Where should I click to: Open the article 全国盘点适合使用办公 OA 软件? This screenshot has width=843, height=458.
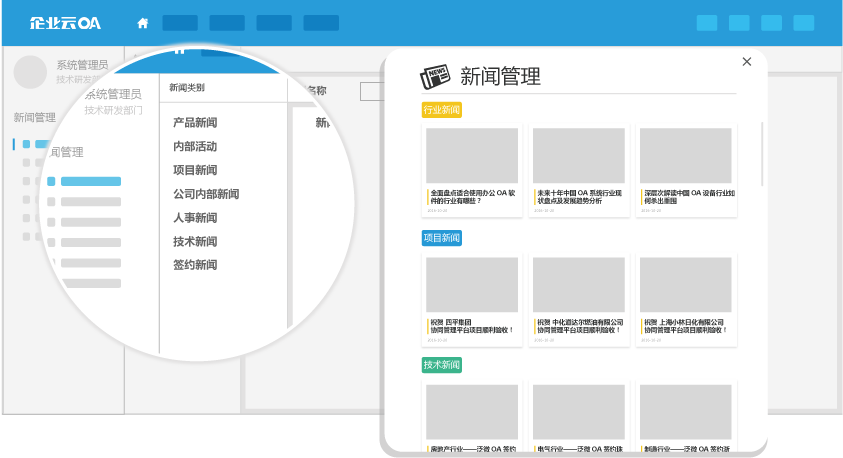pos(472,196)
